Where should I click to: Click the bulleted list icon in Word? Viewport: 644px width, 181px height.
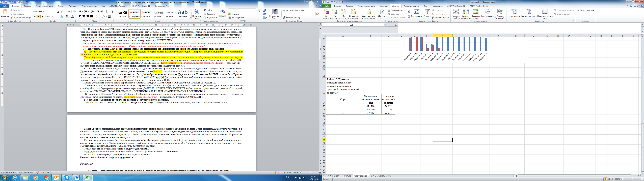[x=80, y=12]
